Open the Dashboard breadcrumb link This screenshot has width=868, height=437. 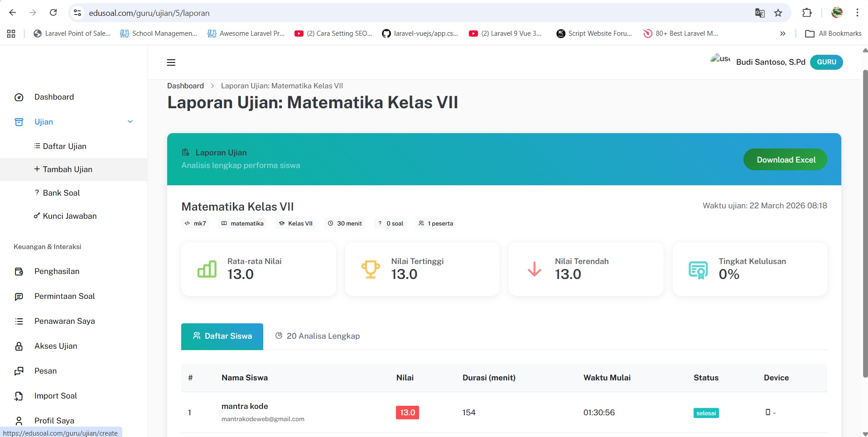[185, 86]
